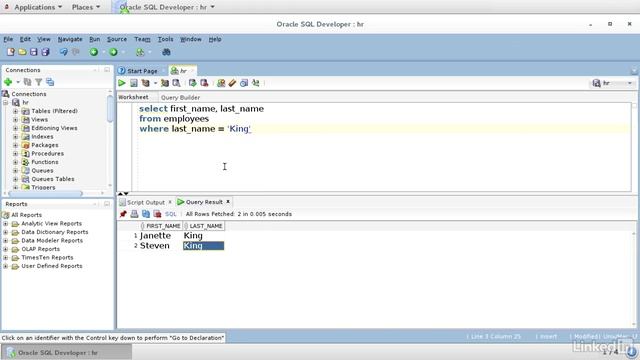Open the SQL Worksheet icon in main toolbar

point(140,52)
